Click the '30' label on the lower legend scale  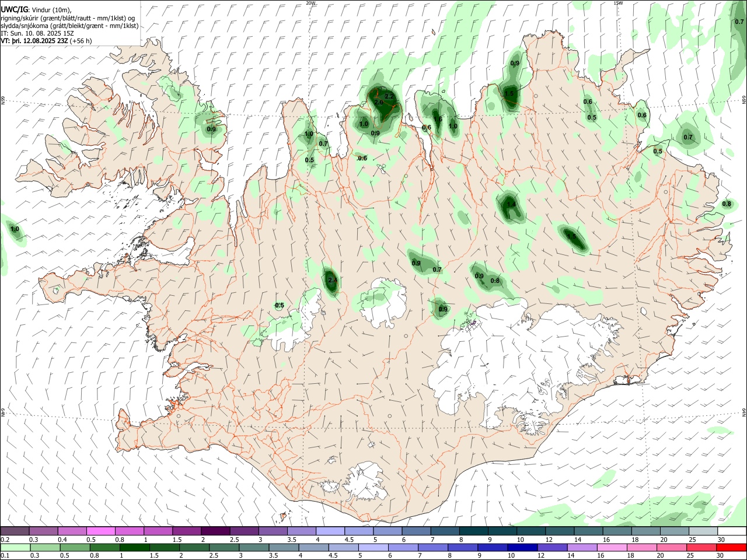pos(721,556)
